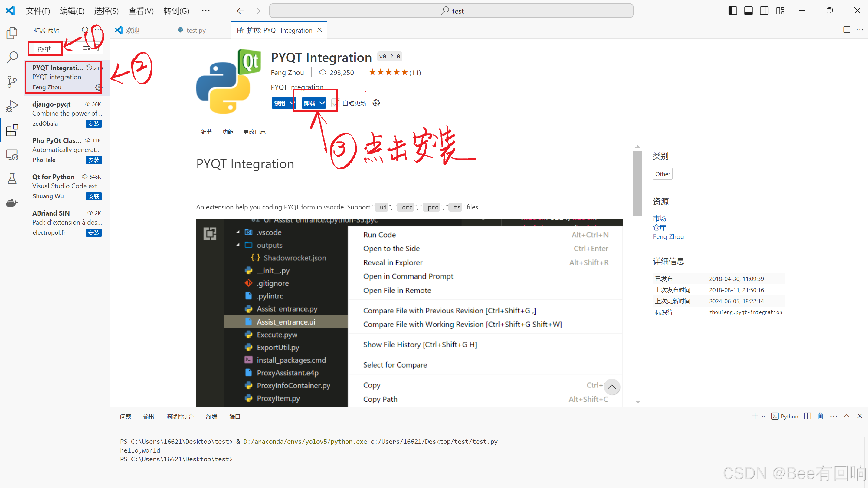Maximize the terminal panel size
Screen dimensions: 868x488
847,416
